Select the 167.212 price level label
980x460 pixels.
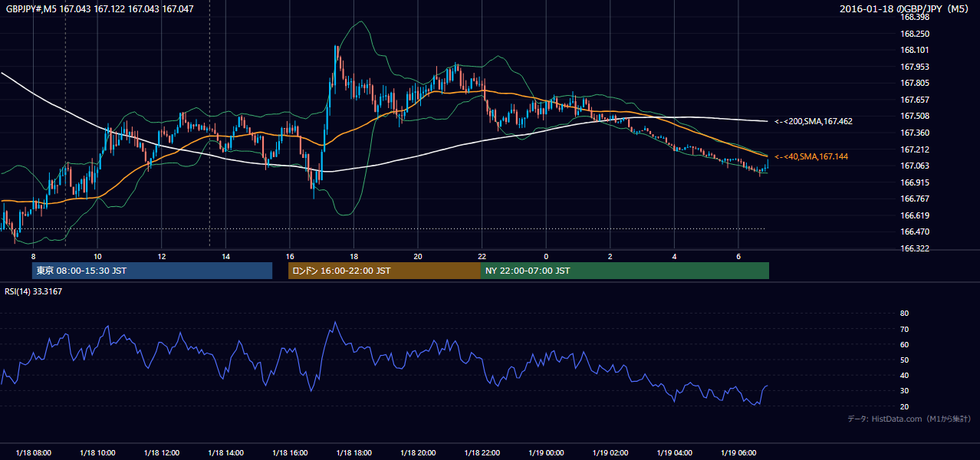pyautogui.click(x=915, y=149)
